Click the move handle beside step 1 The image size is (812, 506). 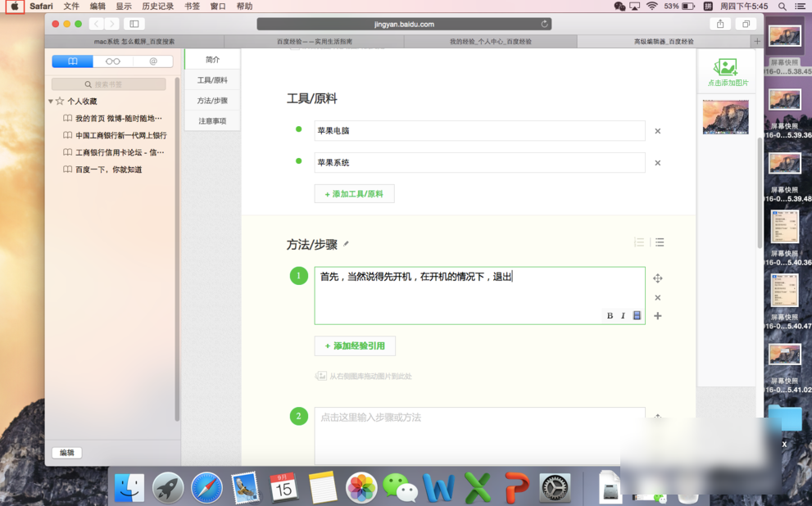click(x=658, y=278)
